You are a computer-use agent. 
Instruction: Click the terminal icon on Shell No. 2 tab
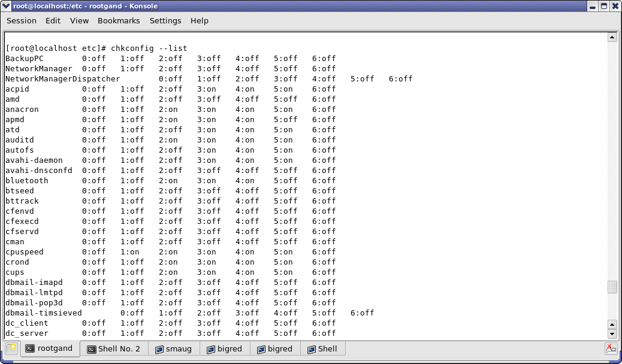pyautogui.click(x=91, y=349)
